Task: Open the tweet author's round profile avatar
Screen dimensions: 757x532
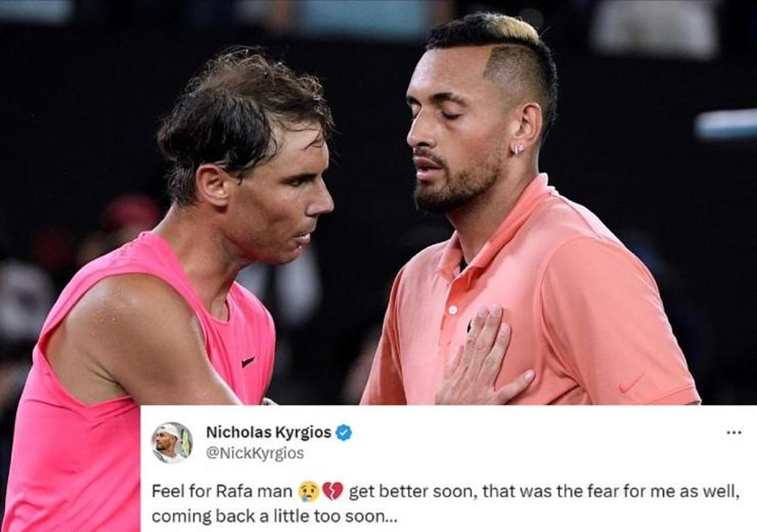Action: coord(172,443)
